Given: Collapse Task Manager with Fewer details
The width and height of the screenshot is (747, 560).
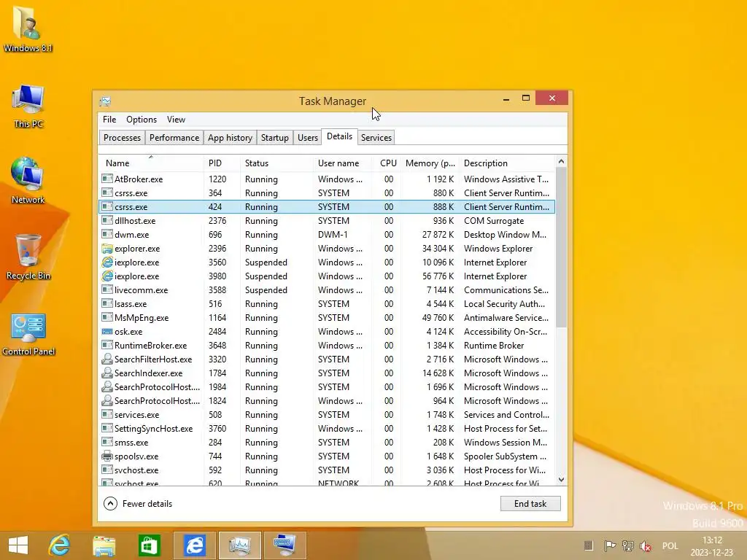Looking at the screenshot, I should click(138, 503).
